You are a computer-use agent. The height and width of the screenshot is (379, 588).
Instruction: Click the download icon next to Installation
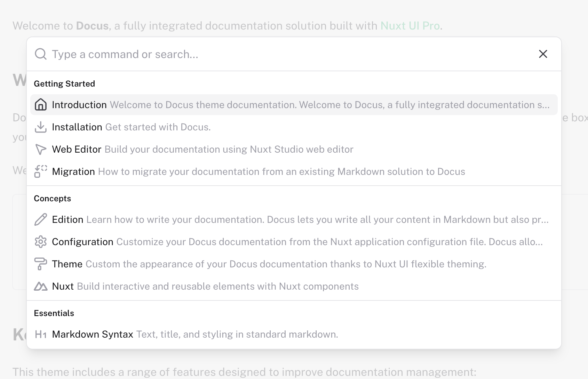[41, 127]
